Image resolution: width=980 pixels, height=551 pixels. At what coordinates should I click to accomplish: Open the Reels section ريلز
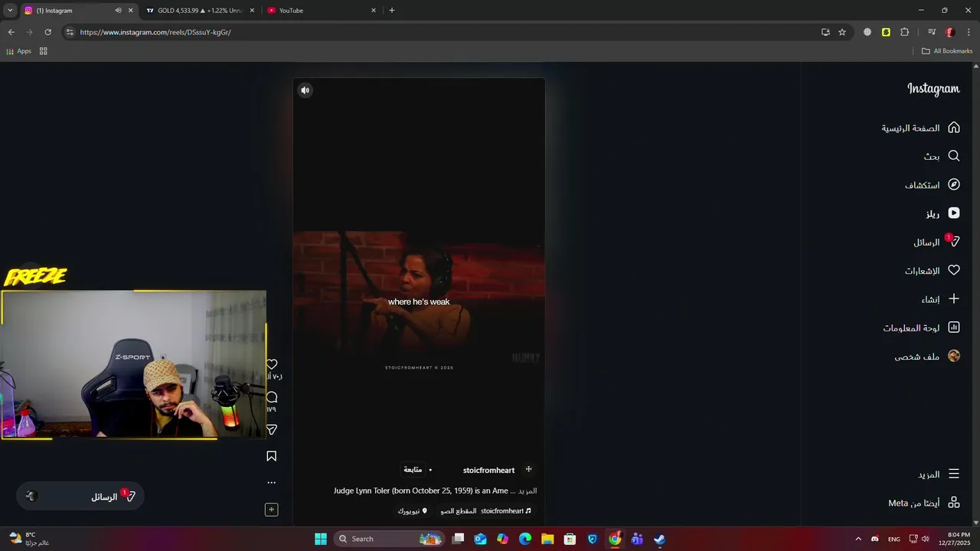coord(942,214)
